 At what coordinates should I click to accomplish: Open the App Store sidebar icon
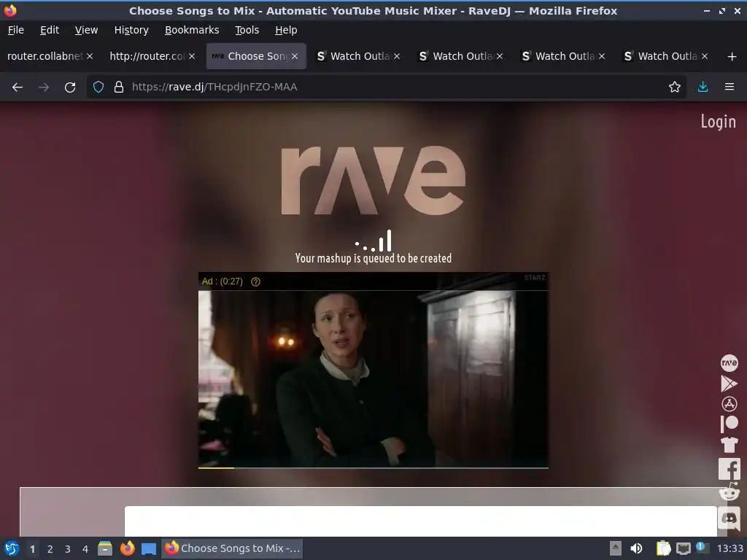[729, 404]
